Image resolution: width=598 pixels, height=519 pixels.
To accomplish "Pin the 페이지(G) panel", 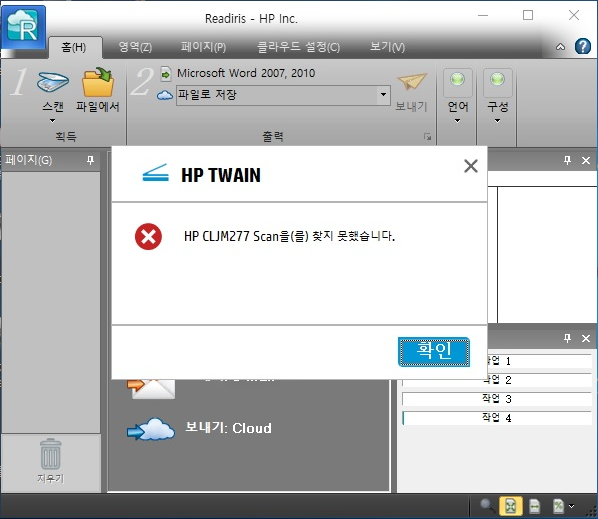I will coord(90,160).
